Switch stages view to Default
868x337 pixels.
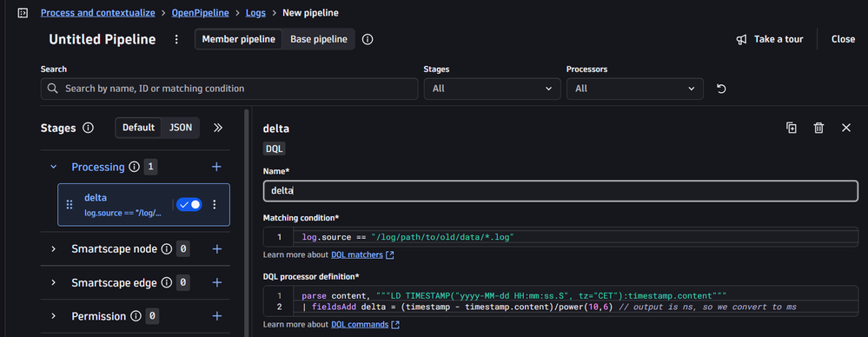pyautogui.click(x=138, y=128)
